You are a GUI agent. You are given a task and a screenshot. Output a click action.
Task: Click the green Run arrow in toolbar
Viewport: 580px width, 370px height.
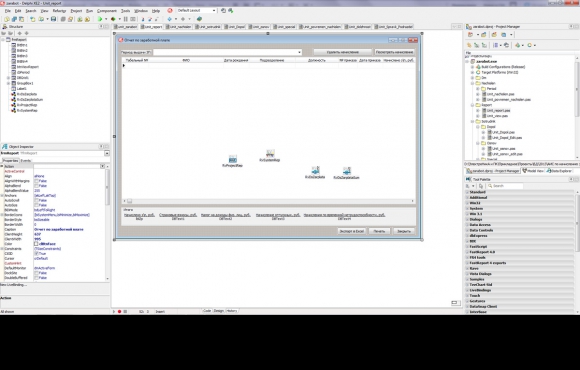pos(100,19)
